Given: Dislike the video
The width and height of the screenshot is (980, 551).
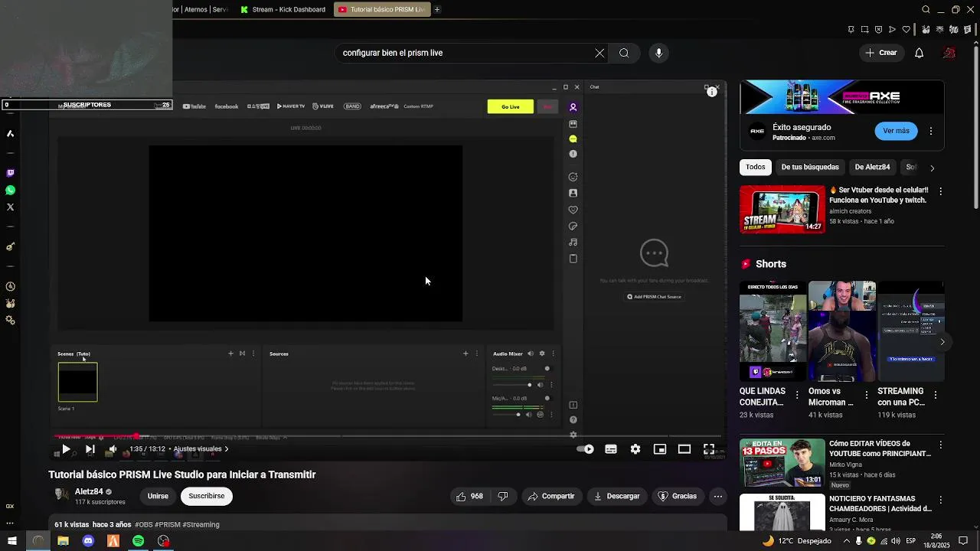Looking at the screenshot, I should pos(503,496).
